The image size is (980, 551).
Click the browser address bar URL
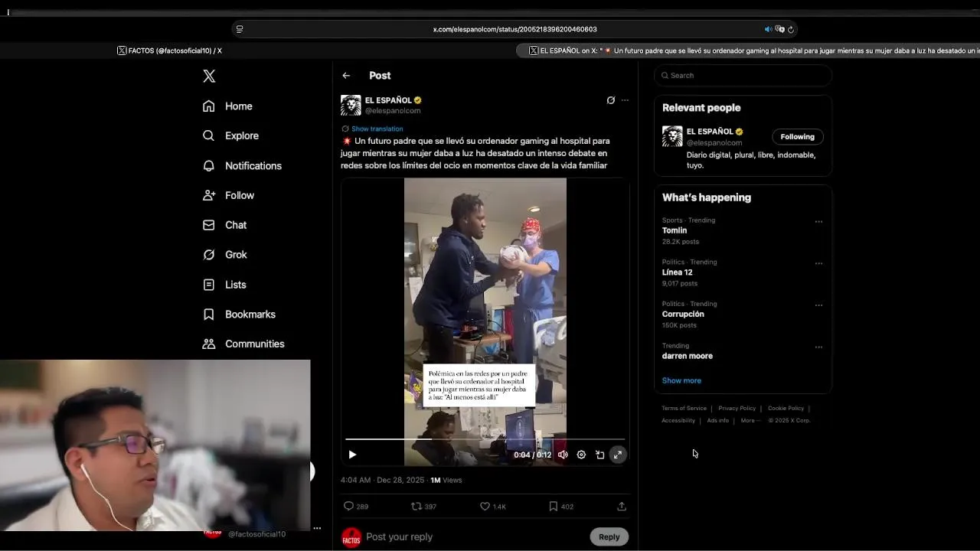(514, 29)
